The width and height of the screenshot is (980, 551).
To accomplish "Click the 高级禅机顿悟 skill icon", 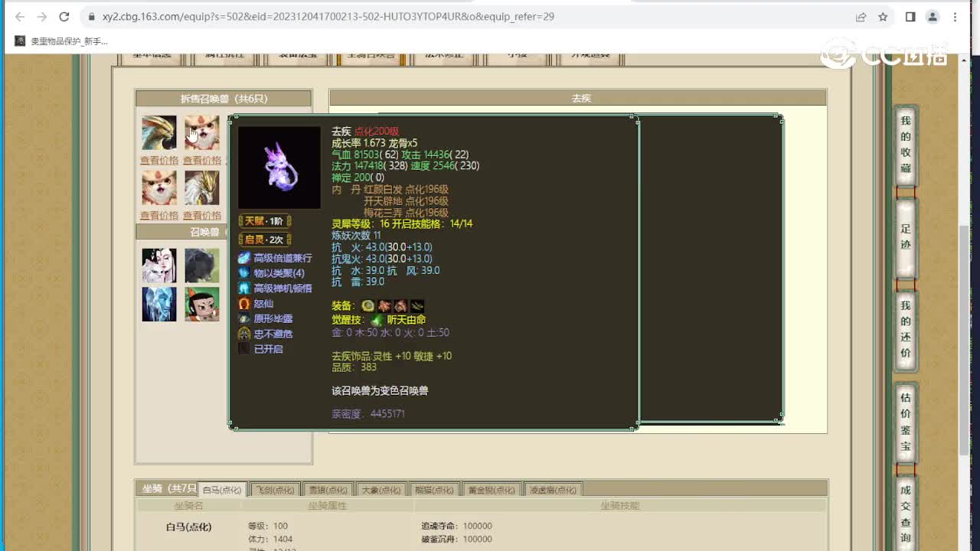I will [x=244, y=289].
